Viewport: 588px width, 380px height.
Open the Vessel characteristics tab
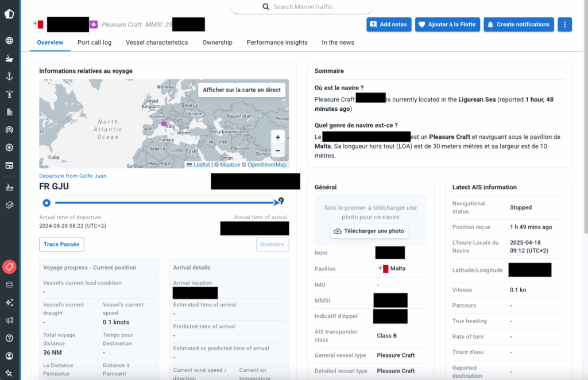pos(157,42)
